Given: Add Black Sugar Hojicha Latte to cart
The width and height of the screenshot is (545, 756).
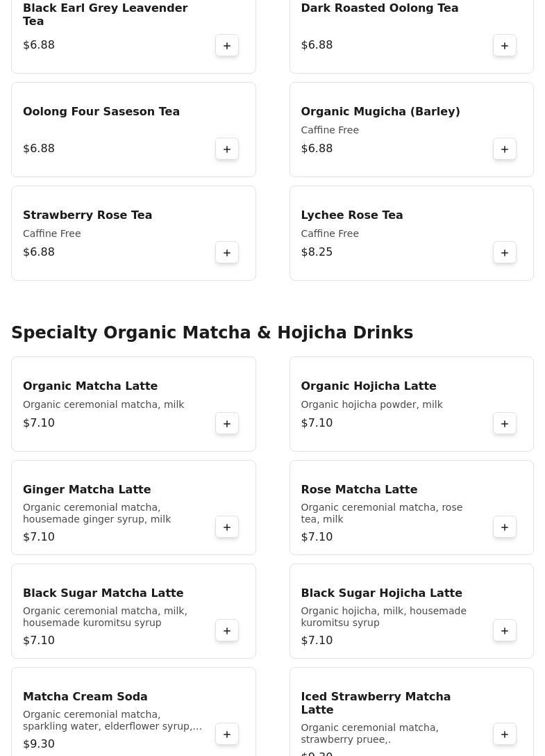Looking at the screenshot, I should (505, 631).
